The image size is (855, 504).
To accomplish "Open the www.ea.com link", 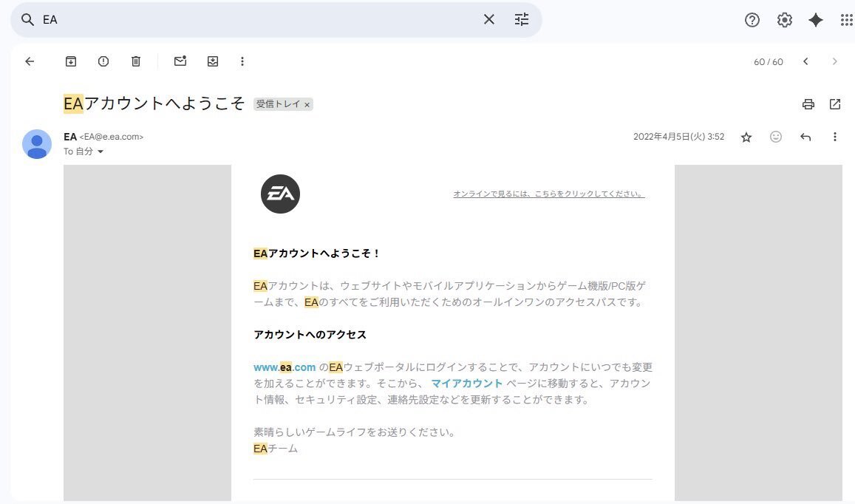I will coord(285,367).
